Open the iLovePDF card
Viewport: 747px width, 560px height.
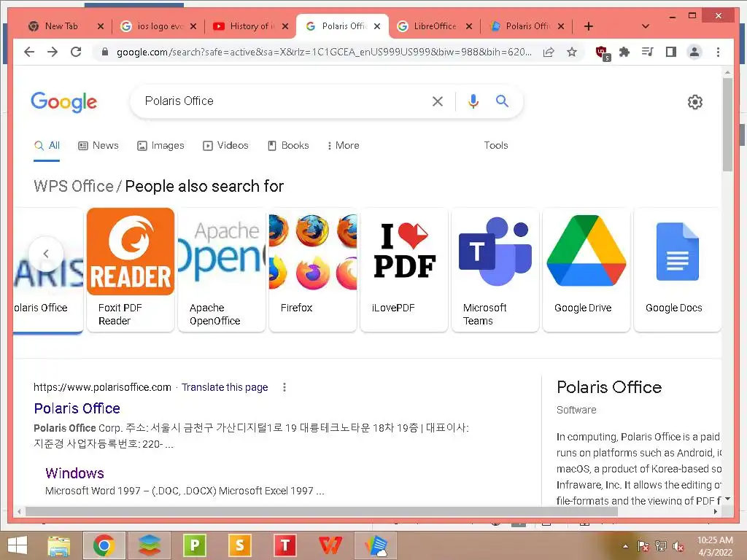(x=404, y=270)
